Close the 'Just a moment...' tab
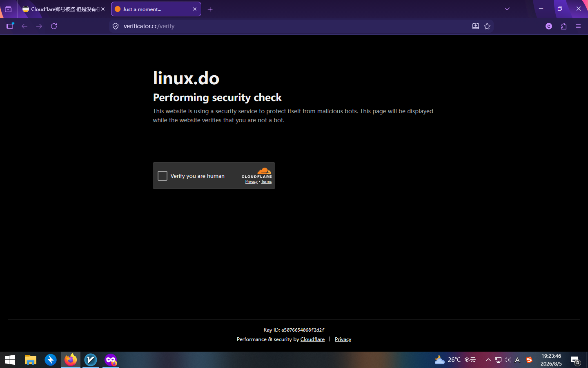This screenshot has height=368, width=588. 195,9
